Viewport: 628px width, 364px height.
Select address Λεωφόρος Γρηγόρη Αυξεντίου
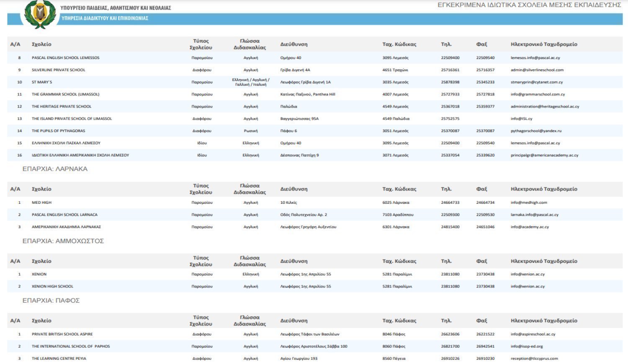[x=308, y=227]
